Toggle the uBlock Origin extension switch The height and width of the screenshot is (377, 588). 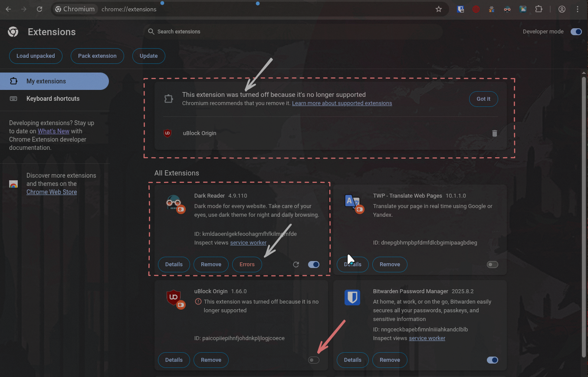click(x=313, y=360)
